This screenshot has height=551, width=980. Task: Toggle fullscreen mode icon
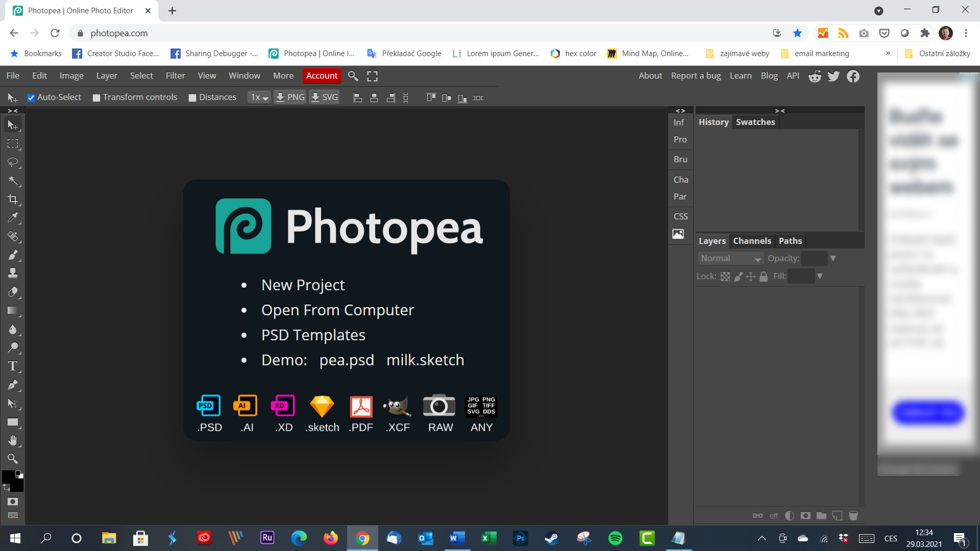[373, 76]
